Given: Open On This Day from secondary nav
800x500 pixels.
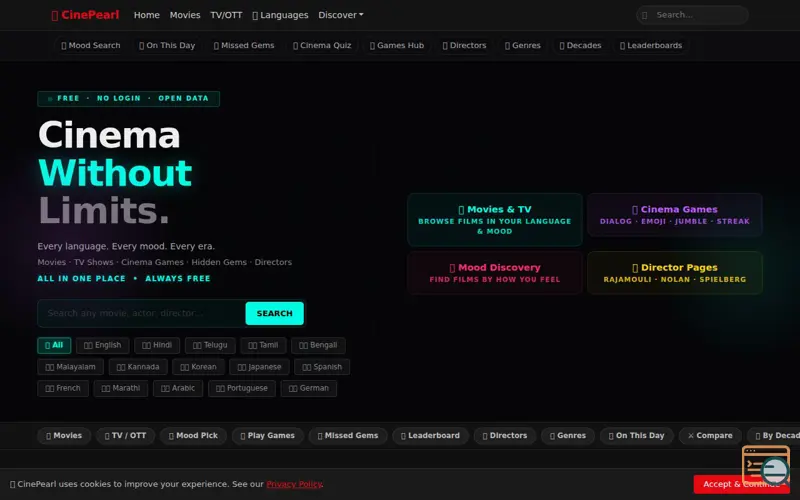Looking at the screenshot, I should pyautogui.click(x=167, y=45).
